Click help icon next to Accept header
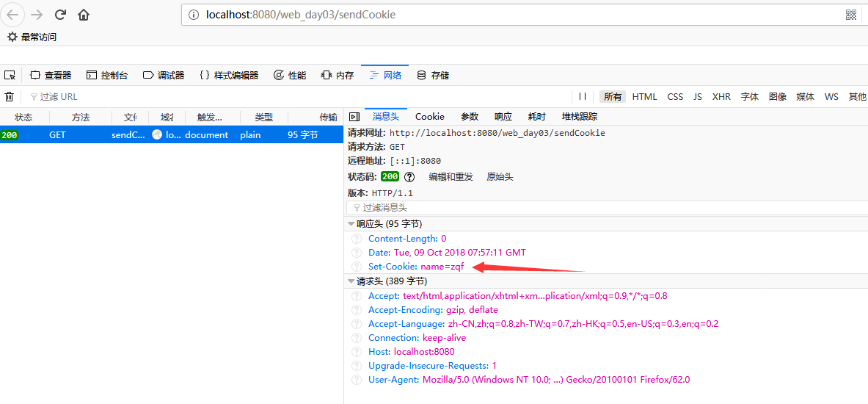The width and height of the screenshot is (868, 404). [x=357, y=296]
